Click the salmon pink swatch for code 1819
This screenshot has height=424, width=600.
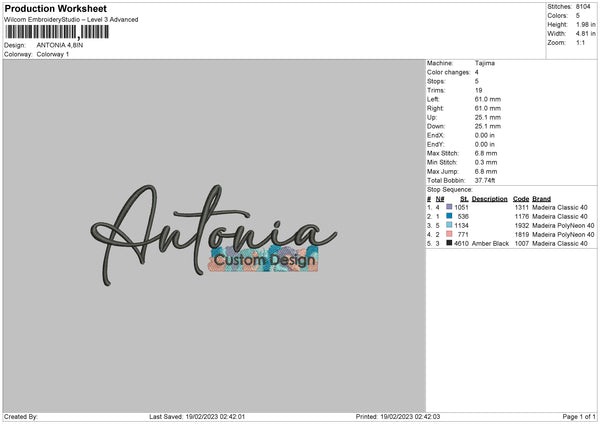(449, 234)
